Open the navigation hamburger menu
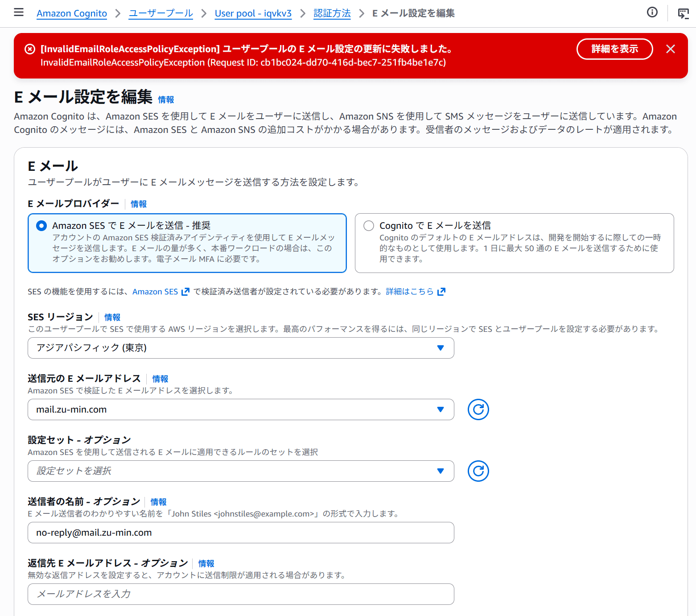Viewport: 696px width, 616px height. pyautogui.click(x=18, y=12)
